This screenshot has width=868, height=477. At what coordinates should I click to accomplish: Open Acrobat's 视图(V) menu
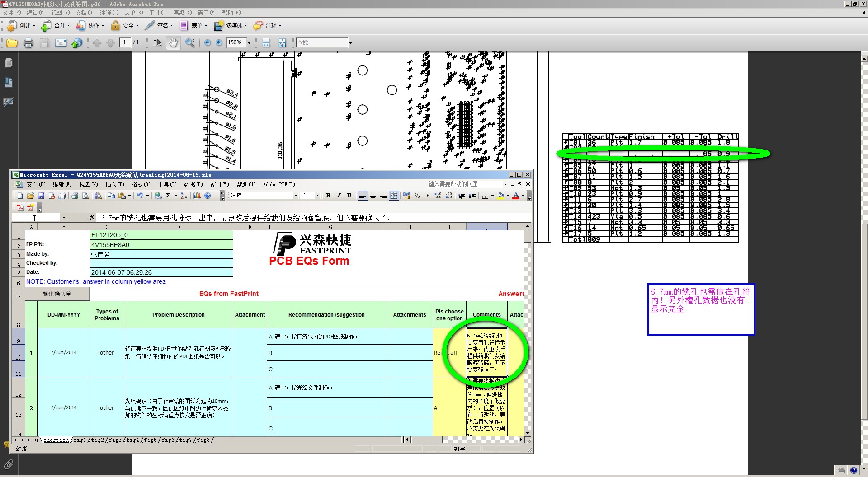pos(61,13)
